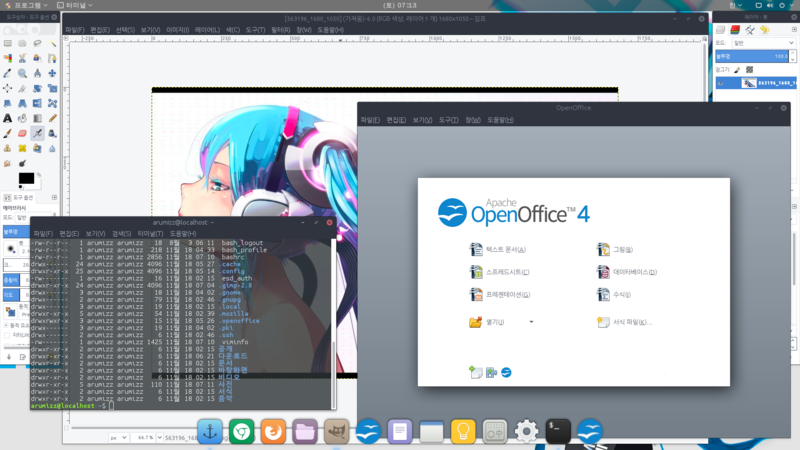Open the Undo History yellow arrow tab
The height and width of the screenshot is (450, 800).
tap(764, 30)
